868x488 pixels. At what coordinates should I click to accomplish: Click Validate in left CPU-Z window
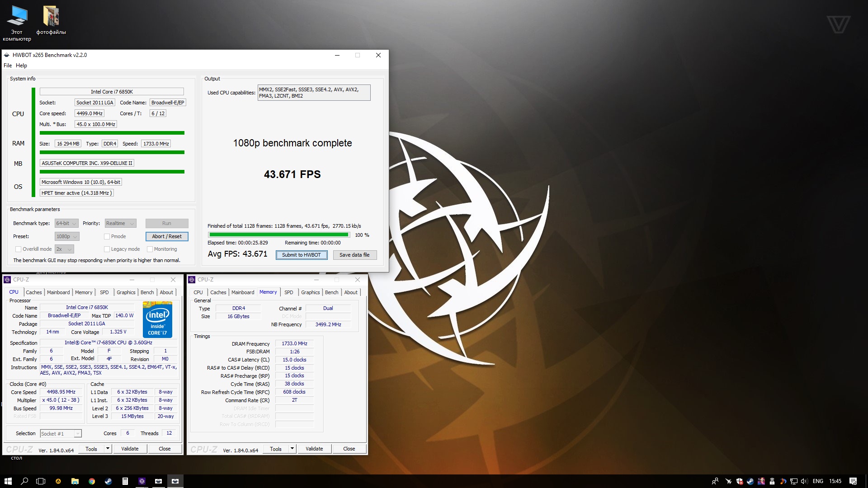[130, 449]
